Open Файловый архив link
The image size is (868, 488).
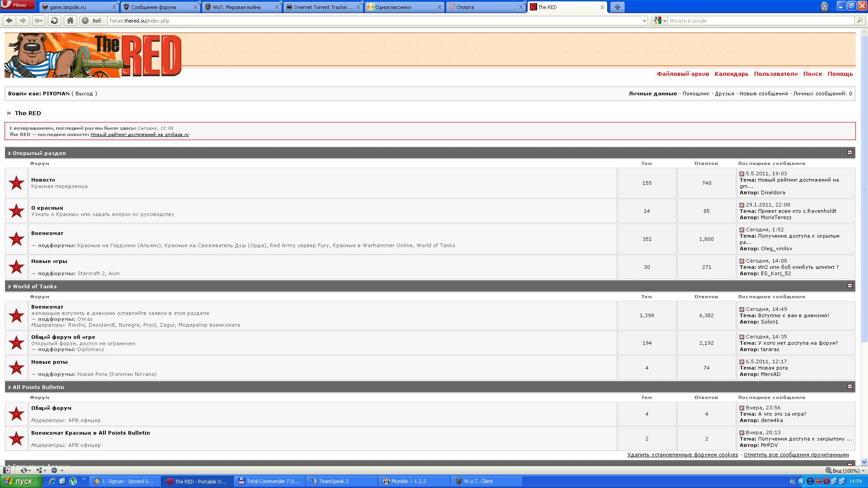pyautogui.click(x=683, y=74)
